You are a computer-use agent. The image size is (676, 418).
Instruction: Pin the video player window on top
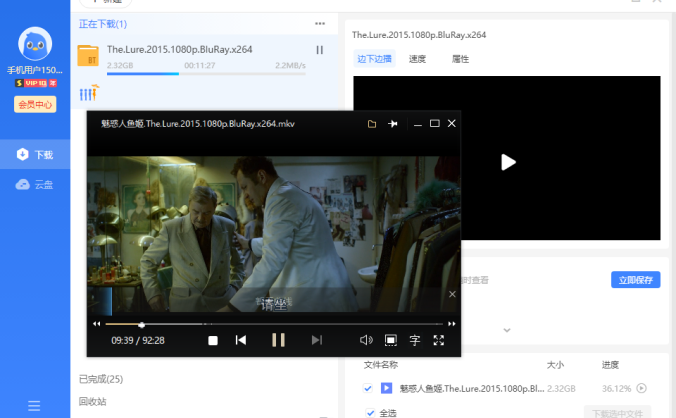point(393,124)
